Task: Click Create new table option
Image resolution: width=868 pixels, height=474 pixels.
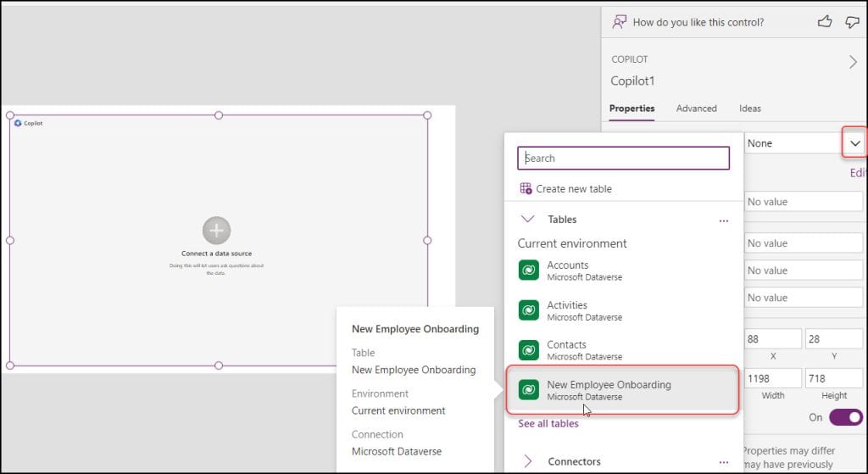Action: [565, 189]
